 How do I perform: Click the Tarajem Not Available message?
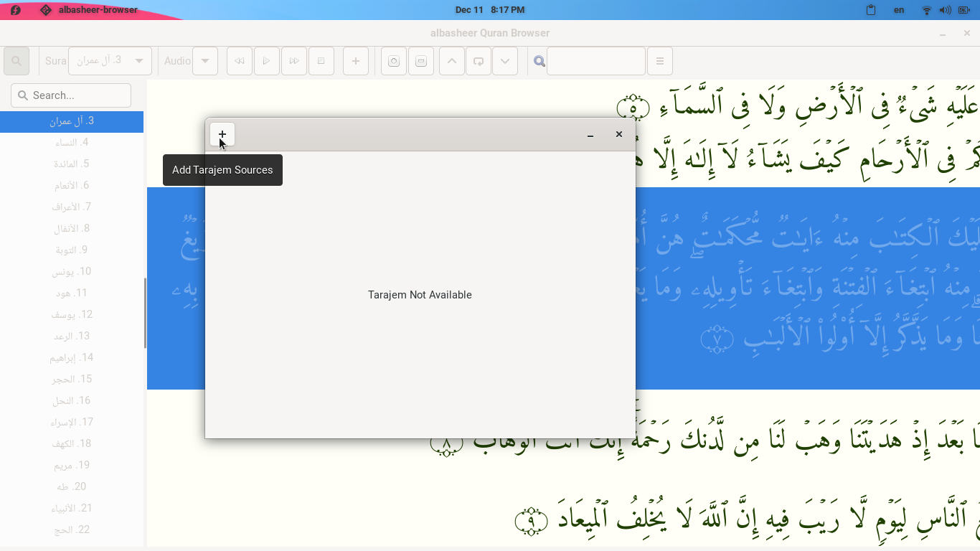[x=420, y=295]
